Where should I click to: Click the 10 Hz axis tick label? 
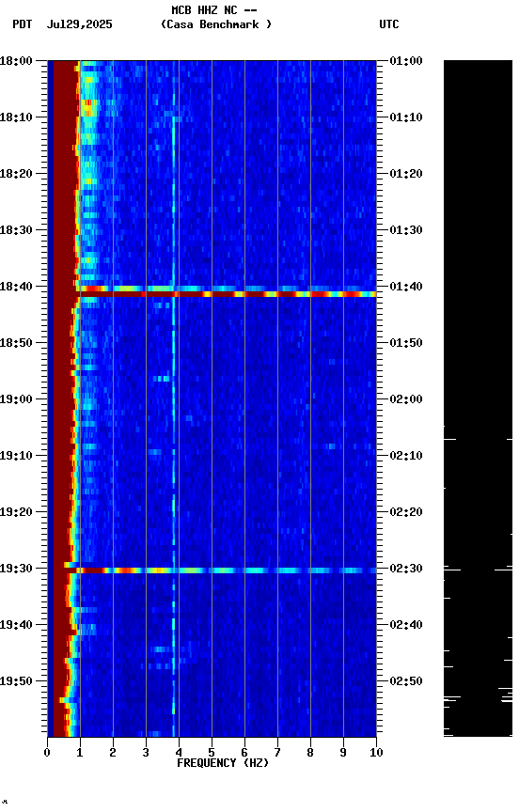(x=376, y=753)
